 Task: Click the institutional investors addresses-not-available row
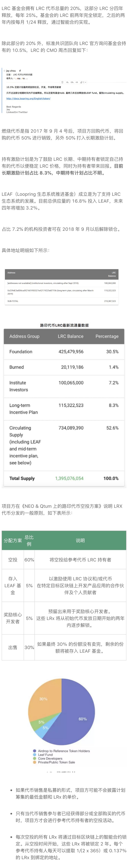click(61, 283)
